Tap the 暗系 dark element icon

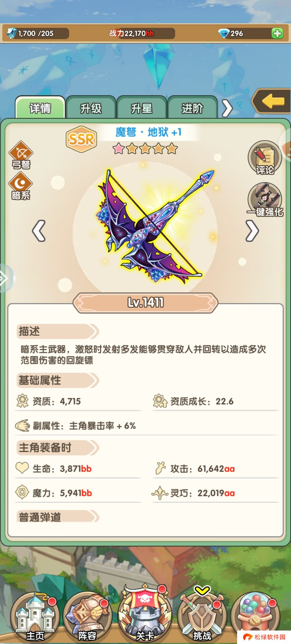[21, 186]
